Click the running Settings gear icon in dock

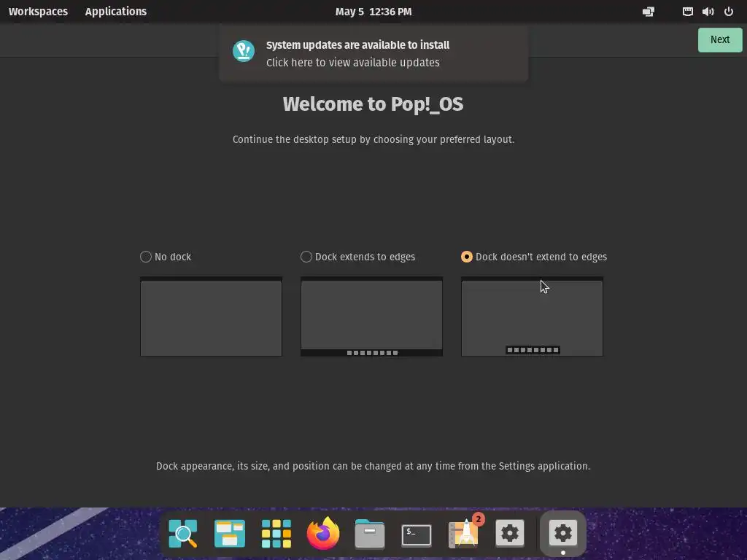[563, 533]
